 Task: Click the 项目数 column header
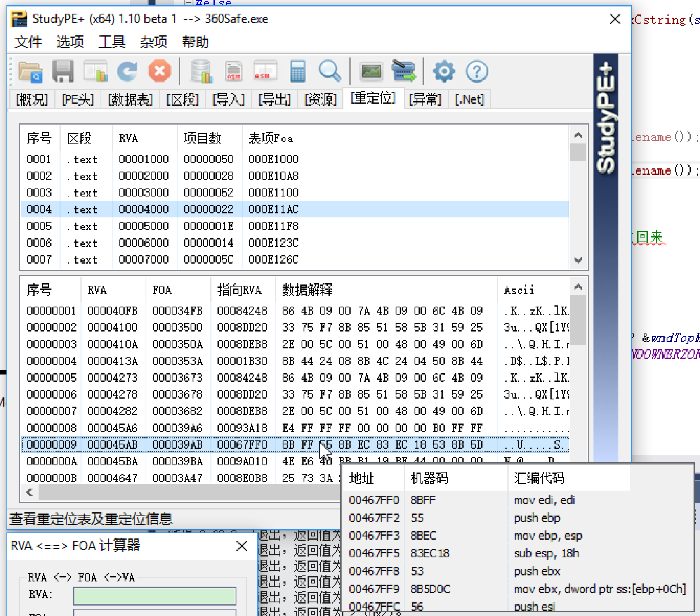pyautogui.click(x=209, y=138)
